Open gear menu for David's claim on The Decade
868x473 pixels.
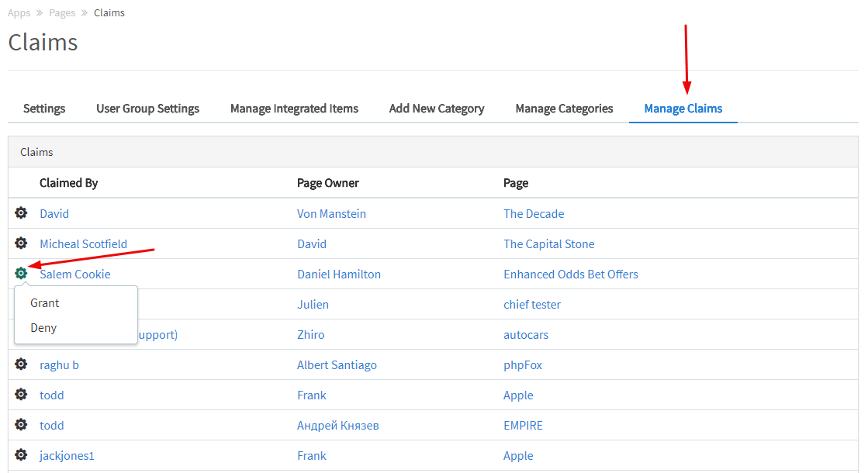pyautogui.click(x=21, y=213)
